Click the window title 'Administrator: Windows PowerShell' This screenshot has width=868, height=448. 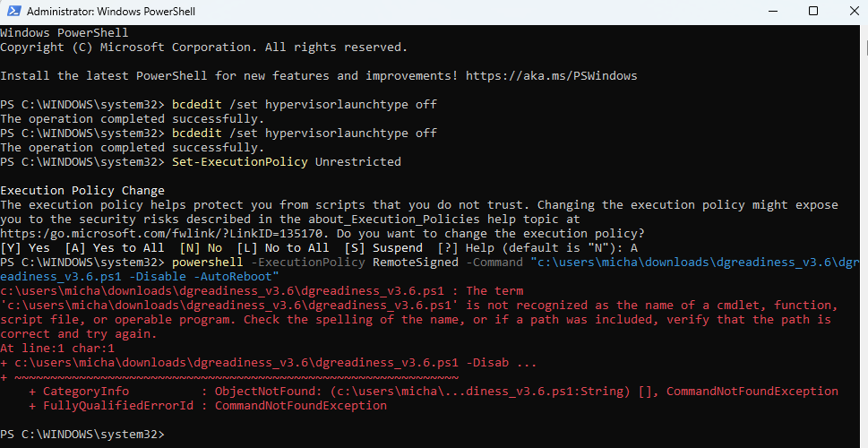(111, 11)
